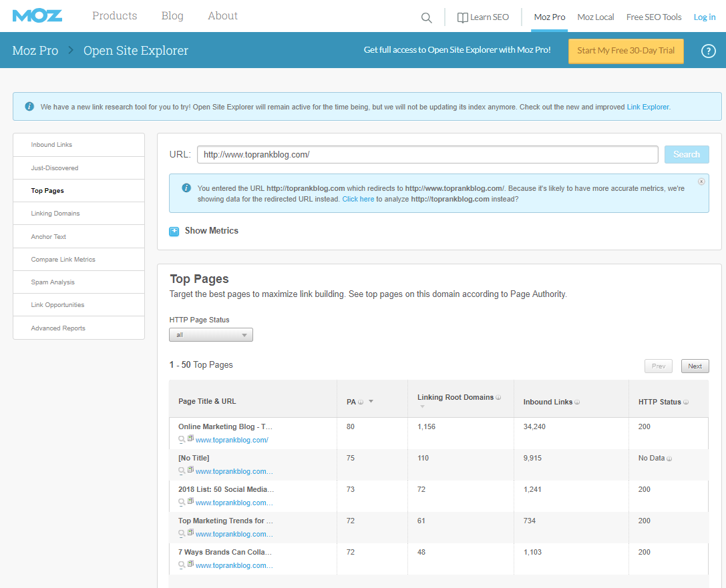Click info icon in redirect message box

click(186, 188)
